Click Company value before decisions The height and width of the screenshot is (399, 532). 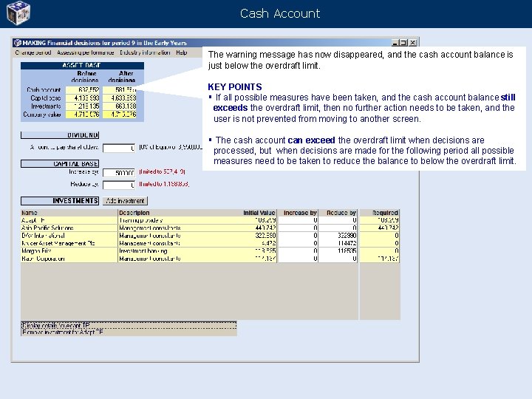coord(83,115)
